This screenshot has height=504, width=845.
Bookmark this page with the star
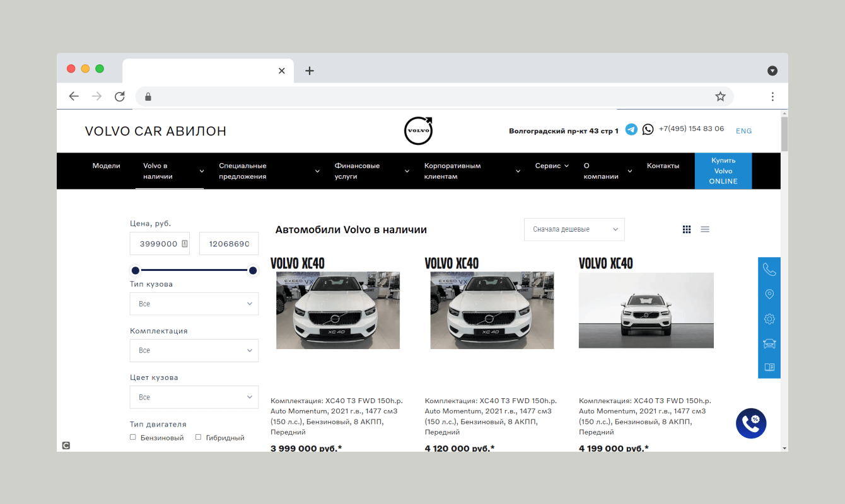pyautogui.click(x=720, y=96)
